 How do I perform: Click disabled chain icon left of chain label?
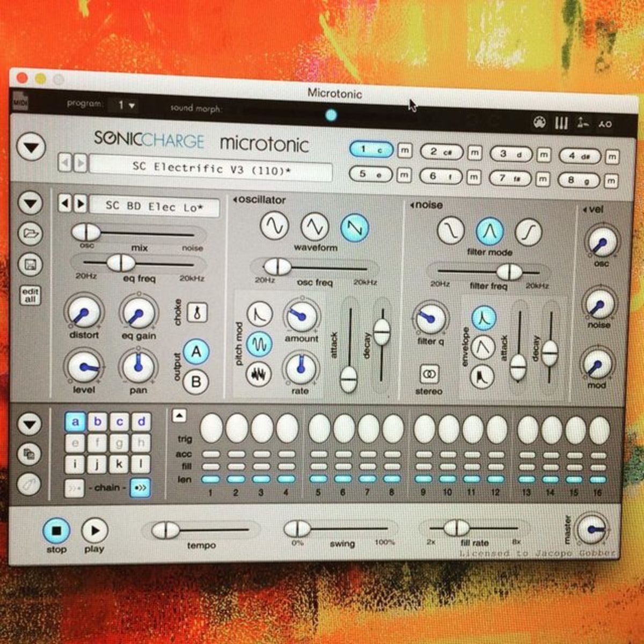point(74,488)
